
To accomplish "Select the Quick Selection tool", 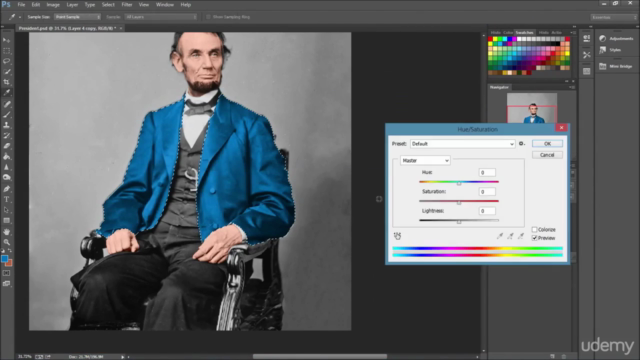I will point(7,72).
